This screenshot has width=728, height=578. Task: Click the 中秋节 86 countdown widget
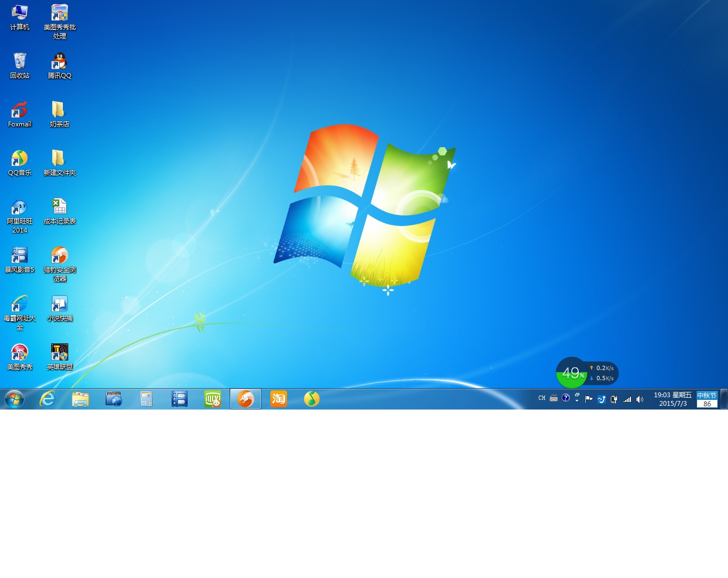pos(707,399)
